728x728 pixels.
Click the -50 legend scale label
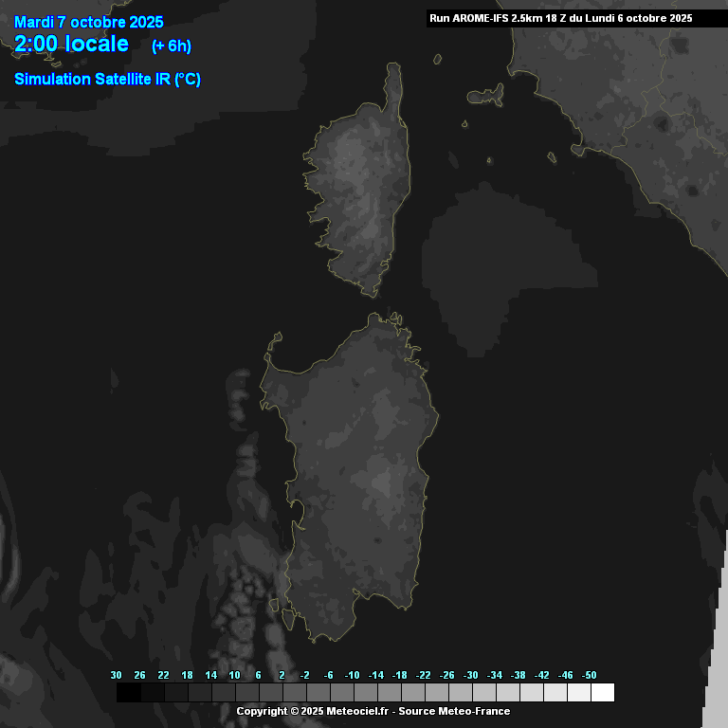[590, 675]
